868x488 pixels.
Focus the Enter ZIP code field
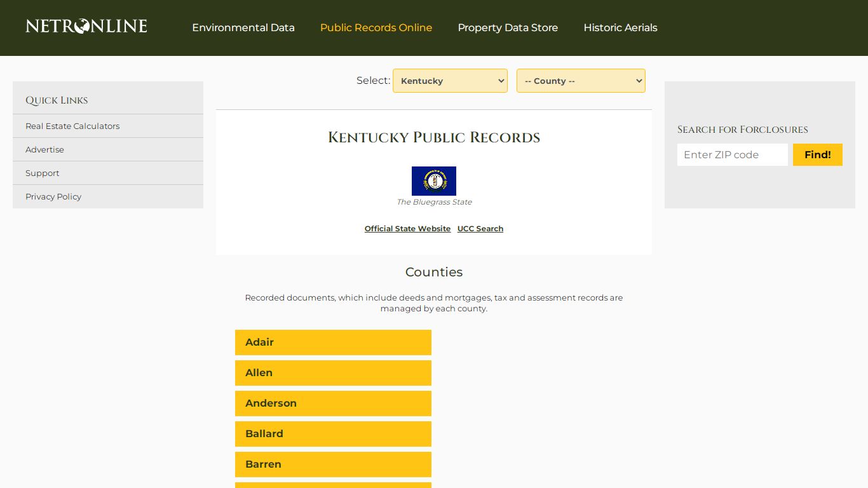pos(732,154)
